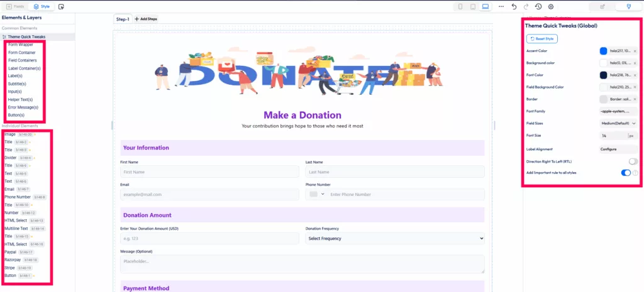This screenshot has height=292, width=644.
Task: Switch to tablet device preview
Action: tap(473, 6)
